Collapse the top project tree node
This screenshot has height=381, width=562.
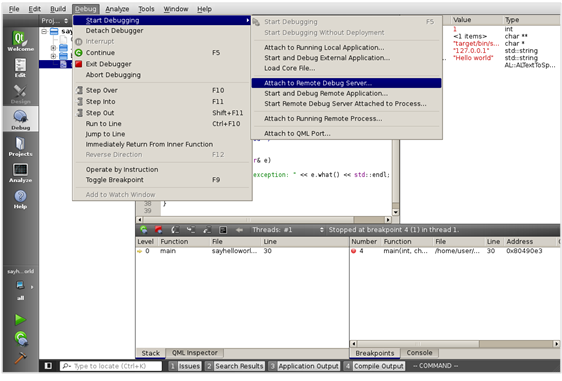click(44, 32)
